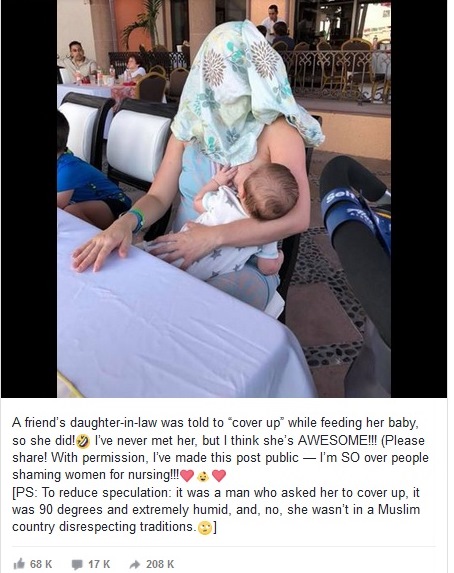Click the left black margin of photo
The image size is (454, 573).
pos(29,198)
